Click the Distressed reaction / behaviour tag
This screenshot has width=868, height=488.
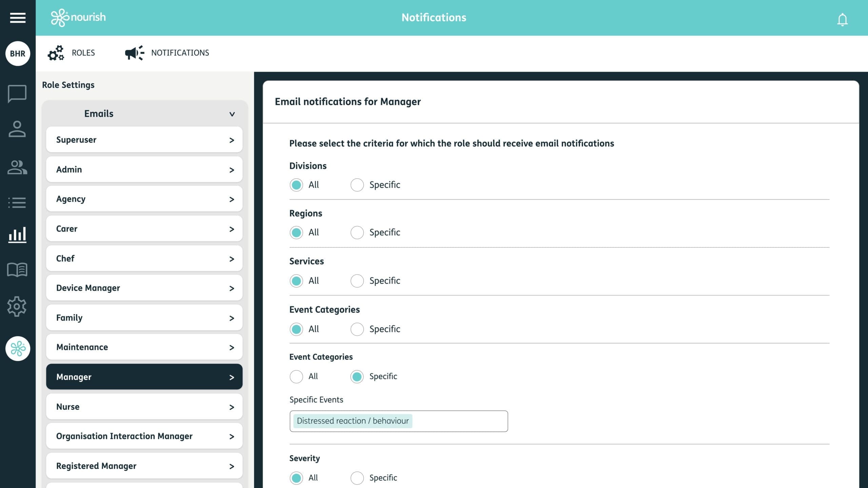pos(353,421)
